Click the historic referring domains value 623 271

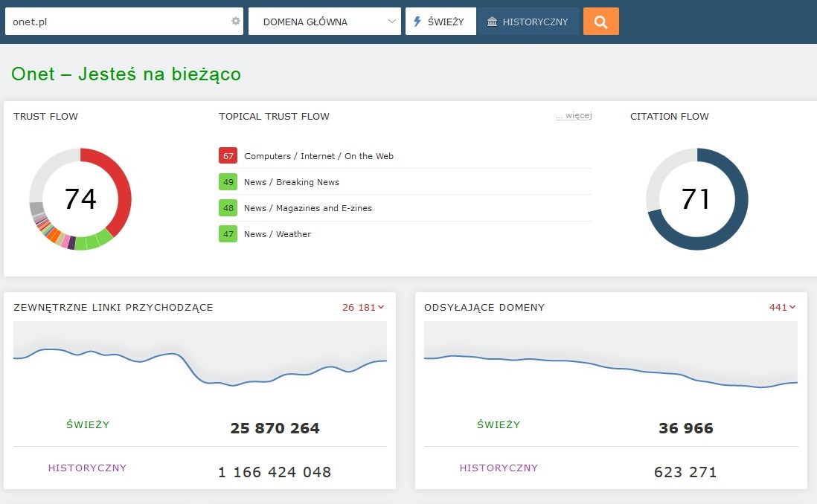(686, 472)
